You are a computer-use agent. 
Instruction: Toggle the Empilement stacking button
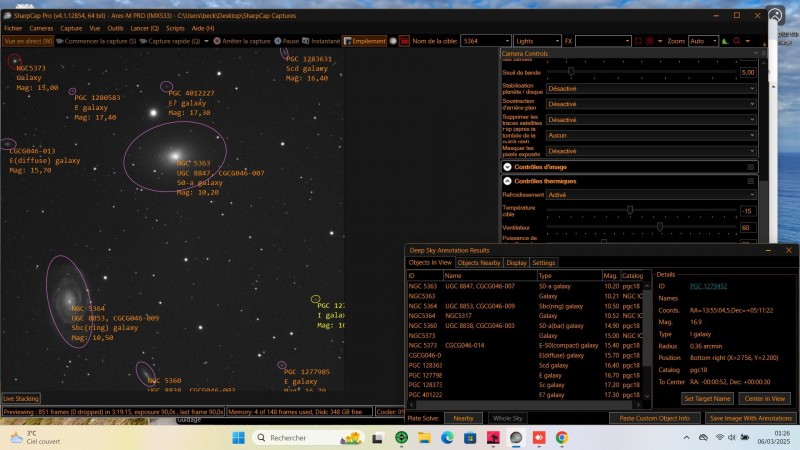click(364, 41)
